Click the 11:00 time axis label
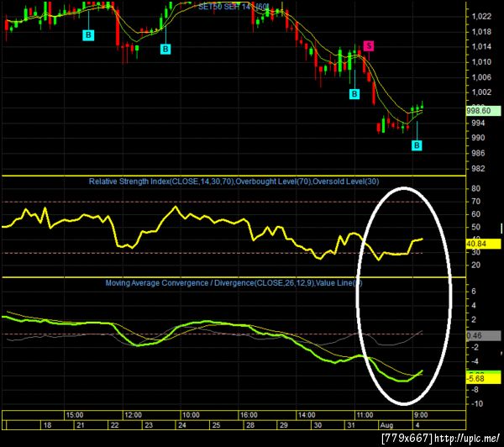The height and width of the screenshot is (447, 504). point(365,415)
